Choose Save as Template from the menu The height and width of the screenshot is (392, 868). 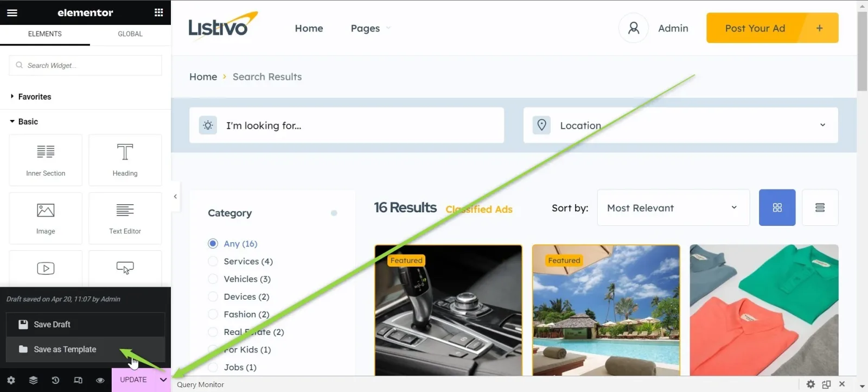point(85,350)
